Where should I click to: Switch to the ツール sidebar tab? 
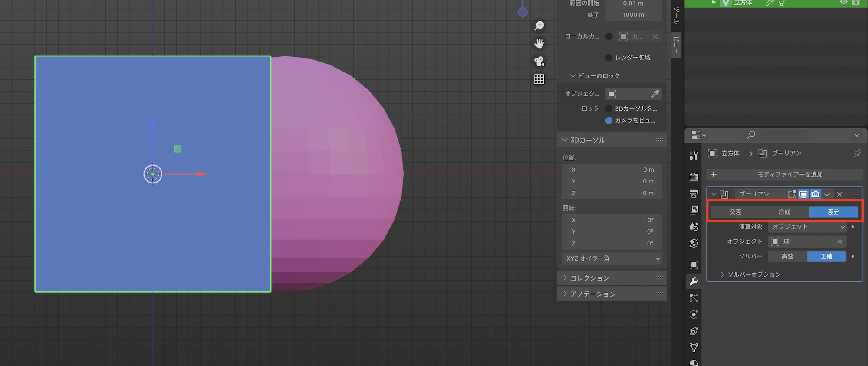(676, 16)
